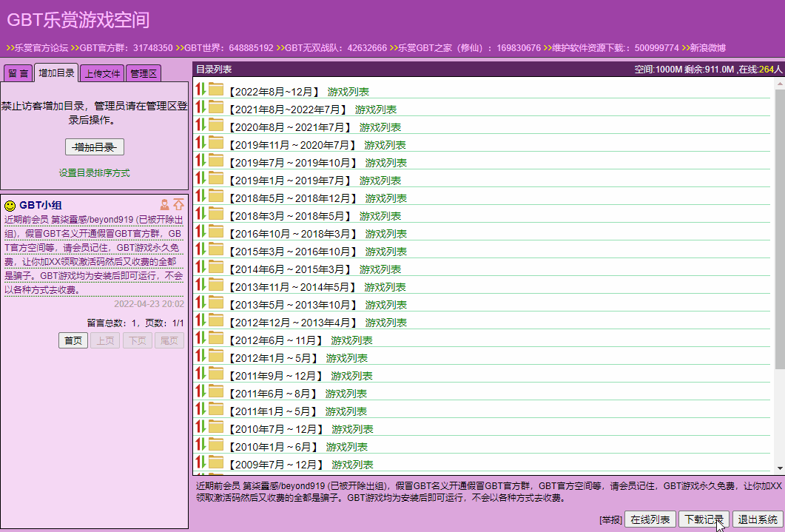This screenshot has width=785, height=532.
Task: Click the 上页 pagination button
Action: pos(105,340)
